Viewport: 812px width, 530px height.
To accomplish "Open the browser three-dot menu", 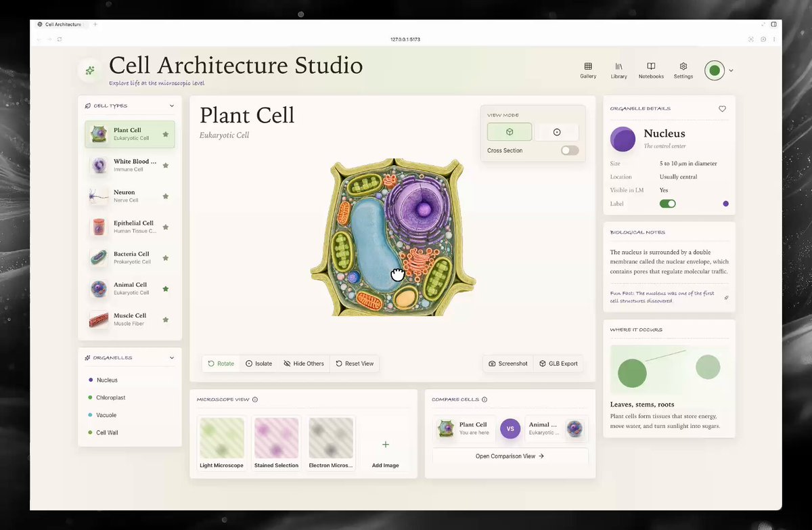I will [x=774, y=39].
